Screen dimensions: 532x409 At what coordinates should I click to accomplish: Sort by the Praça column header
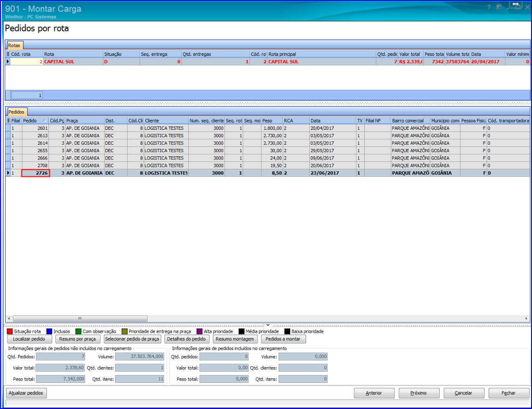pyautogui.click(x=84, y=121)
